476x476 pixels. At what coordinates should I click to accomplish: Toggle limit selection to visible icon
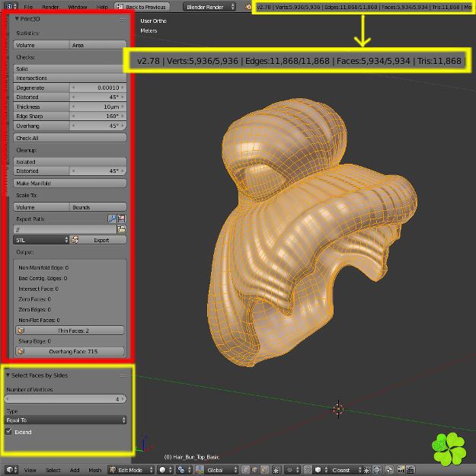click(x=276, y=470)
